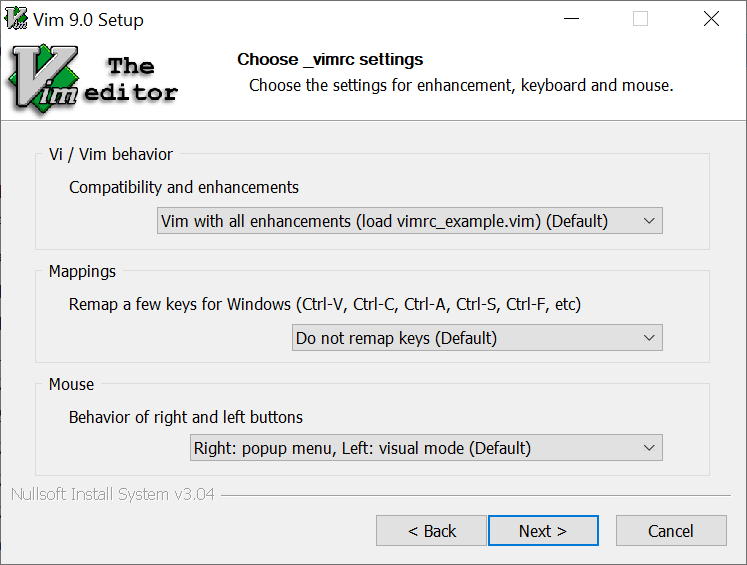This screenshot has width=747, height=565.
Task: Click 'Behavior of right and left buttons' label
Action: coord(186,417)
